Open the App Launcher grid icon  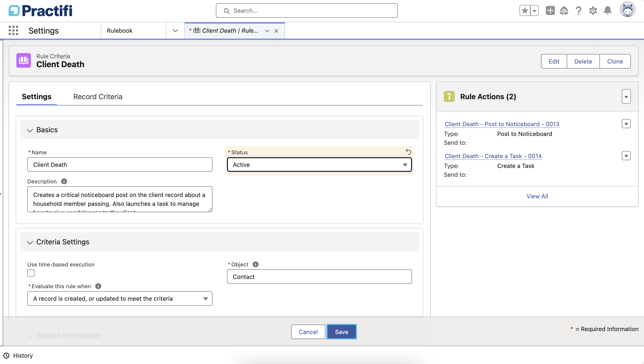(x=13, y=30)
